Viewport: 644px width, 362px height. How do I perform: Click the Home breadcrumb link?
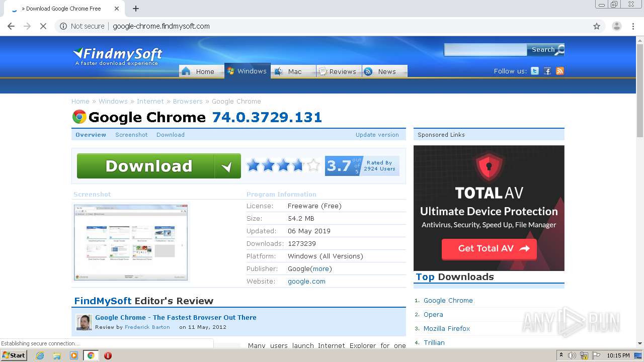pyautogui.click(x=80, y=101)
